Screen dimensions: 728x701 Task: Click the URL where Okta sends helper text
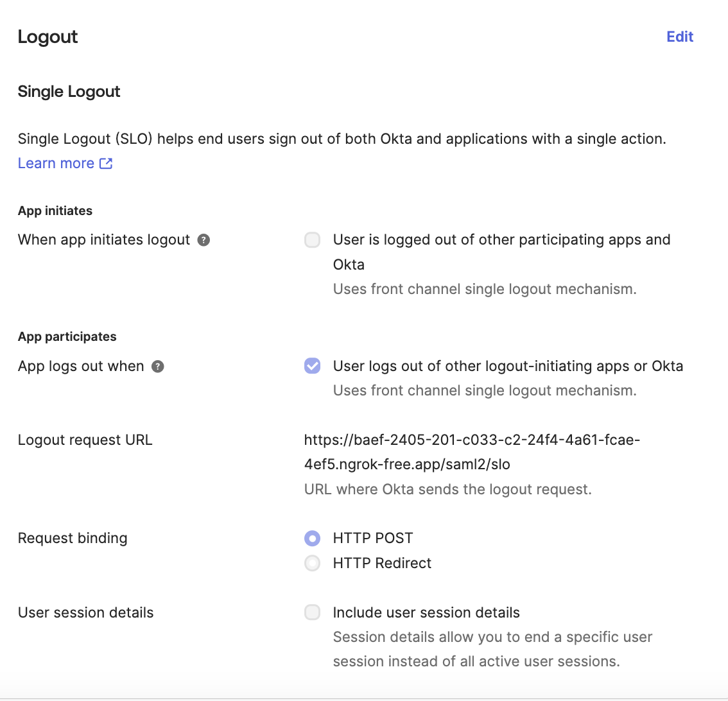point(447,489)
